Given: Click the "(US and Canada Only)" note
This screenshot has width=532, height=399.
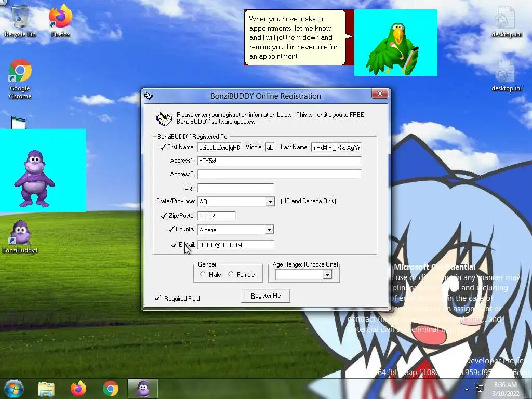Looking at the screenshot, I should click(x=308, y=201).
